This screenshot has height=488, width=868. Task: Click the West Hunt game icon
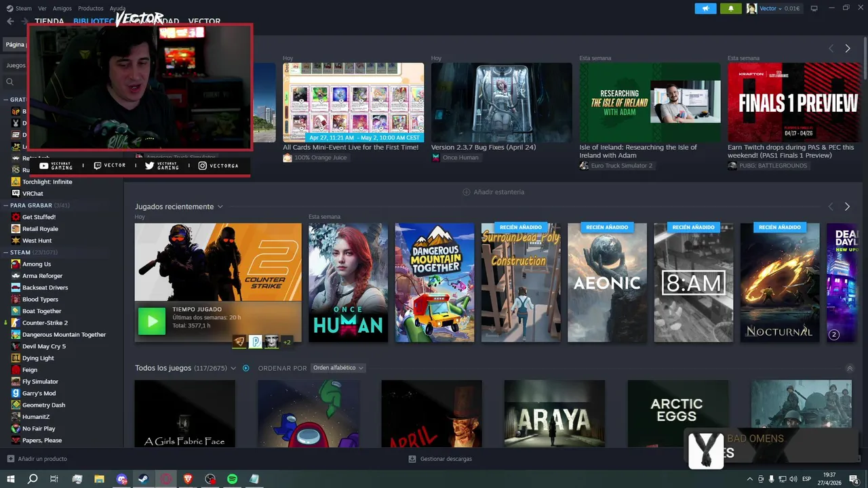pos(16,241)
